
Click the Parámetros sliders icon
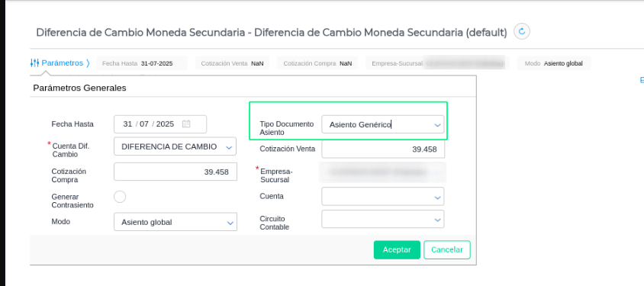[x=34, y=63]
